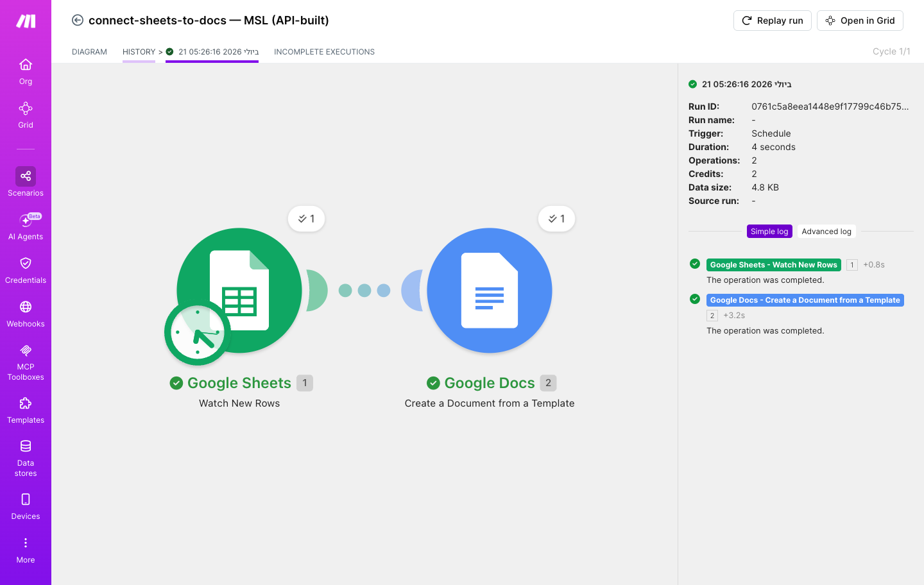The height and width of the screenshot is (585, 924).
Task: Click Create a Document from a Template caption
Action: click(490, 403)
